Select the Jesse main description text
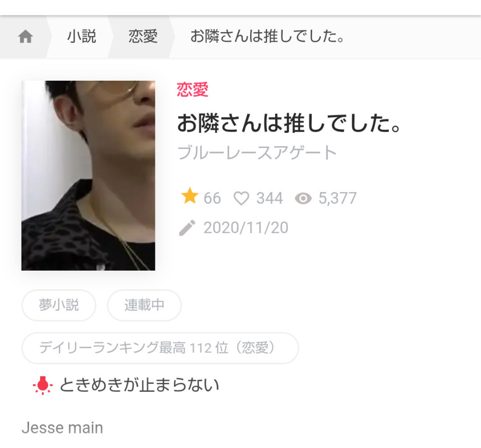This screenshot has width=481, height=448. click(62, 428)
